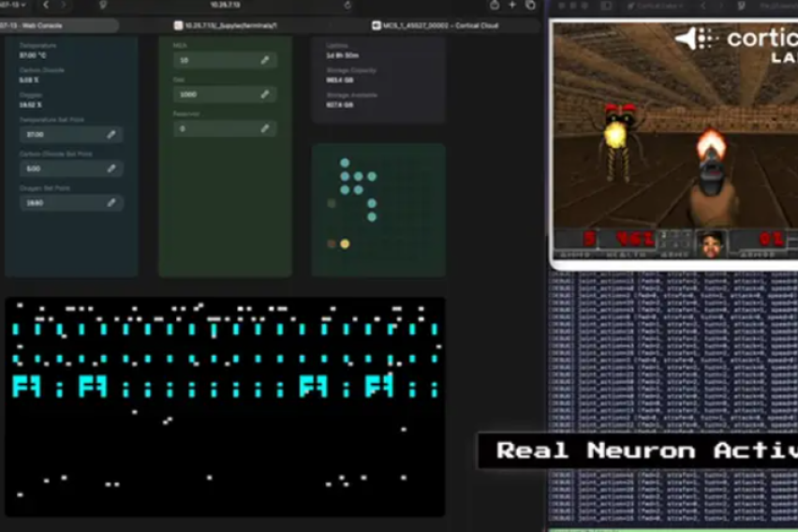798x532 pixels.
Task: Click the Temperature Set Point 37.00 field
Action: coord(60,135)
